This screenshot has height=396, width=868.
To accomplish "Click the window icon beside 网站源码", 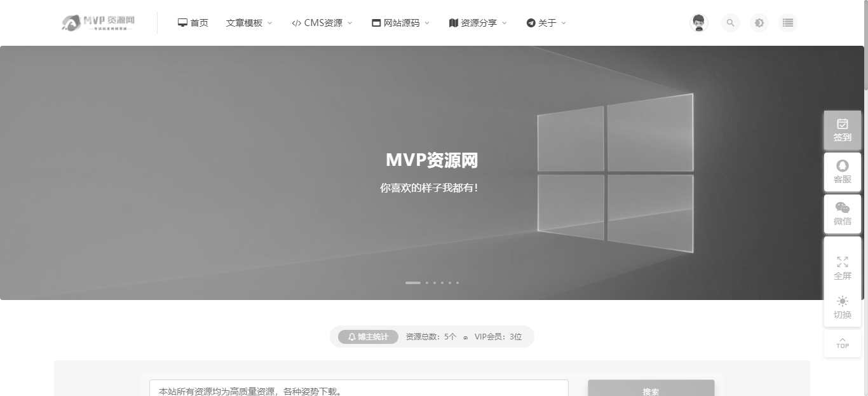I will [376, 23].
